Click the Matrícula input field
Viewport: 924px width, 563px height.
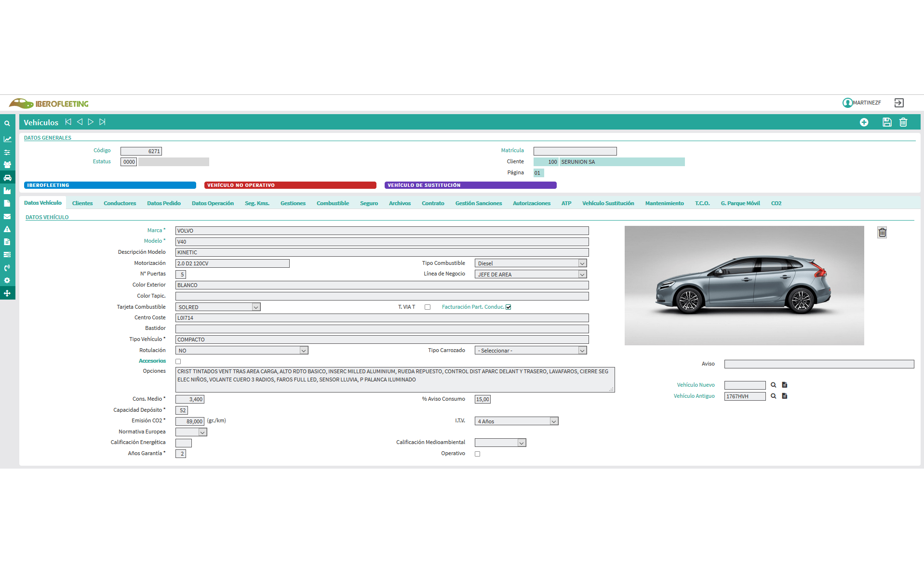click(575, 151)
